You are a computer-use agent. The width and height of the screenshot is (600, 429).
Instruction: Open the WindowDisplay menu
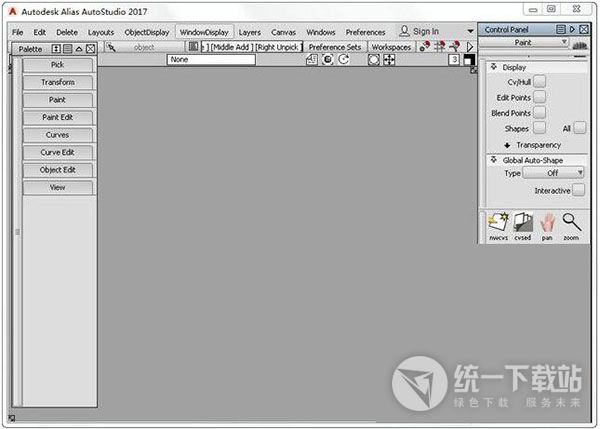[x=204, y=32]
